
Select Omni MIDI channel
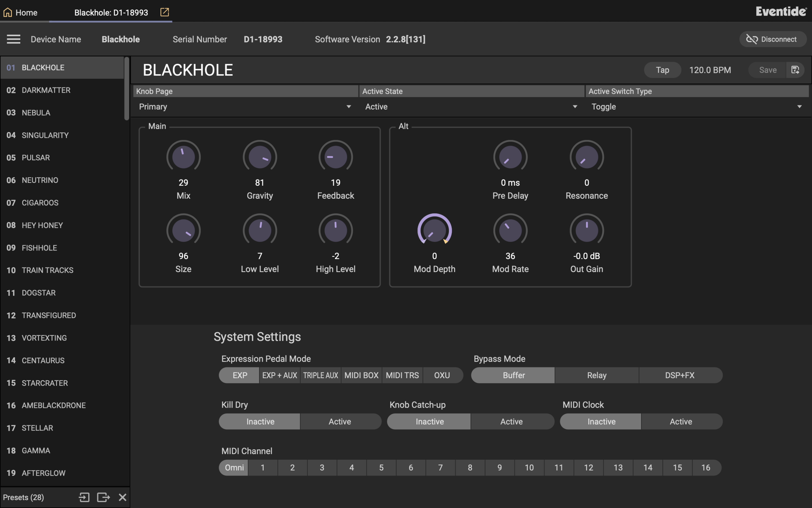234,468
